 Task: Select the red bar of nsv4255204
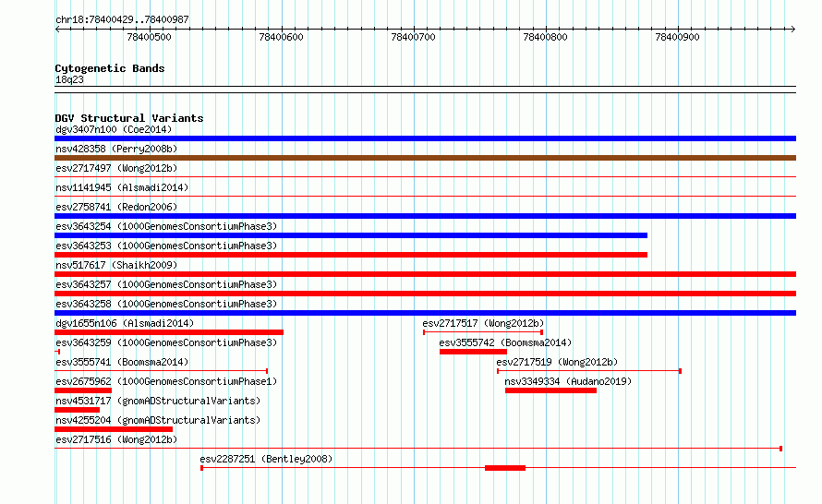[114, 429]
